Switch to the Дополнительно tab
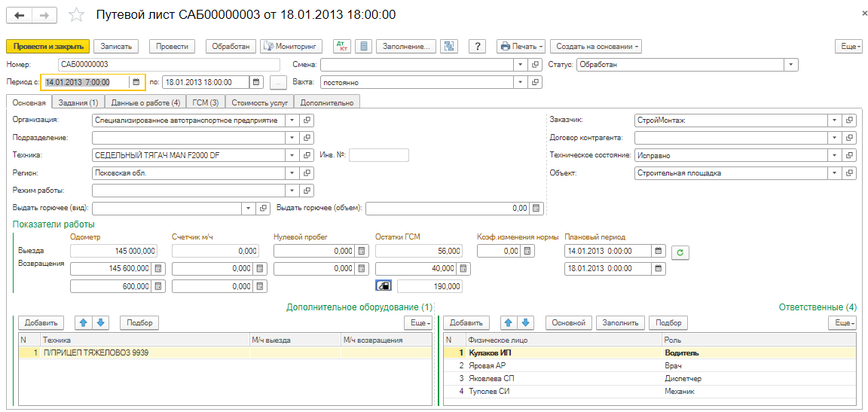The image size is (868, 412). pos(328,102)
